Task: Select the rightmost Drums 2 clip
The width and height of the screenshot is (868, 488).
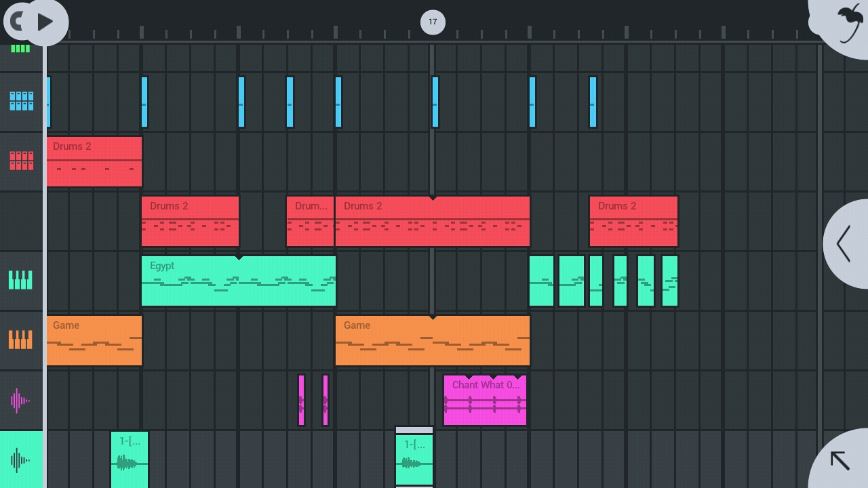Action: click(x=633, y=221)
